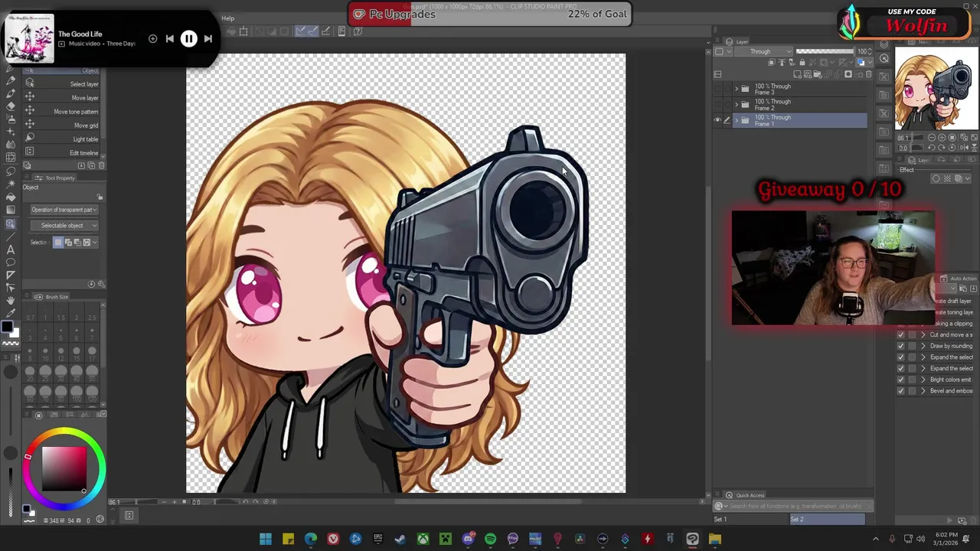Expand the Frame 2 folder
Screen dimensions: 980x551
737,104
